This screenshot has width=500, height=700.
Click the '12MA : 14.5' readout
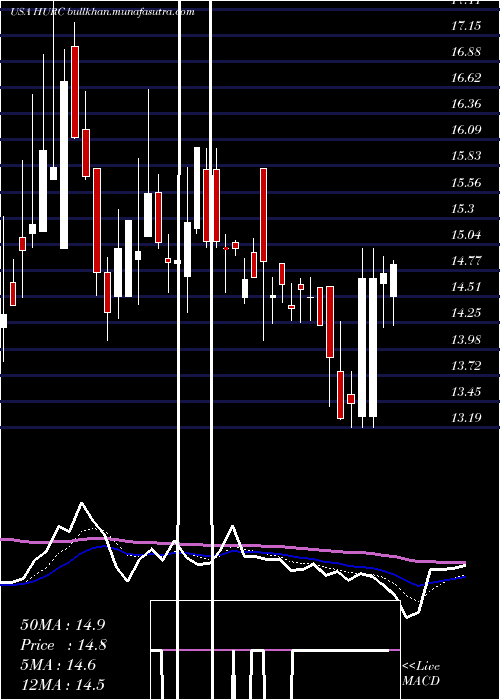coord(62,685)
